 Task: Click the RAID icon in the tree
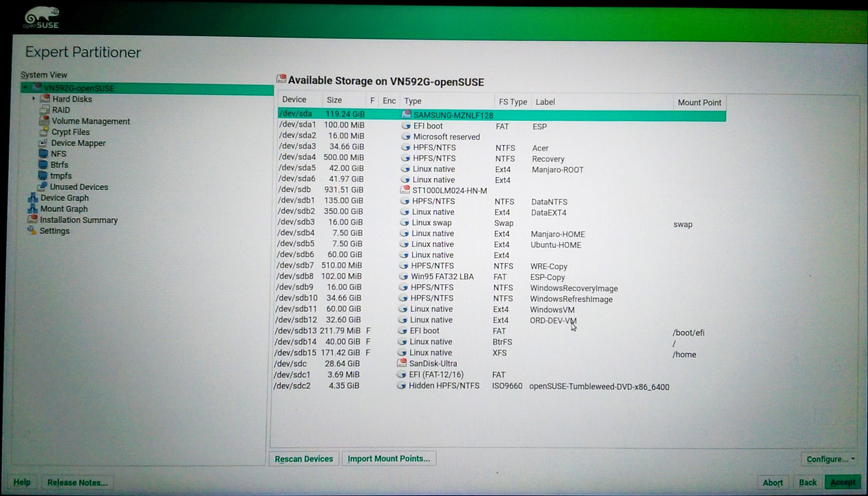(44, 110)
